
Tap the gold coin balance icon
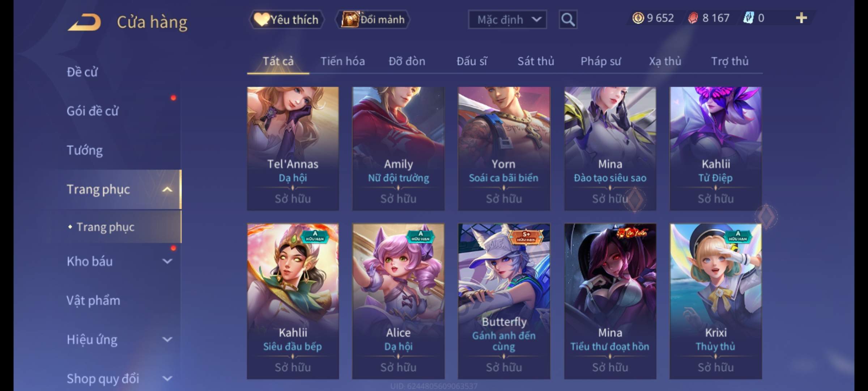[x=638, y=18]
